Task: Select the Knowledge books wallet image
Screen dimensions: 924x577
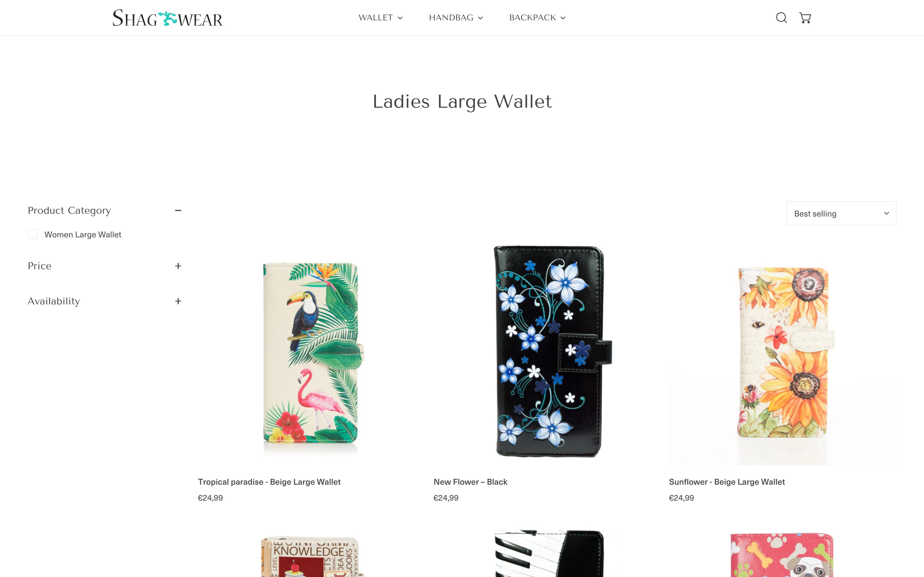Action: (x=311, y=553)
